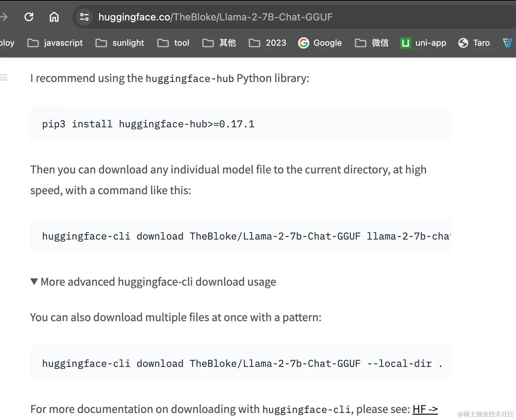Open site information icon in address bar

pyautogui.click(x=84, y=17)
